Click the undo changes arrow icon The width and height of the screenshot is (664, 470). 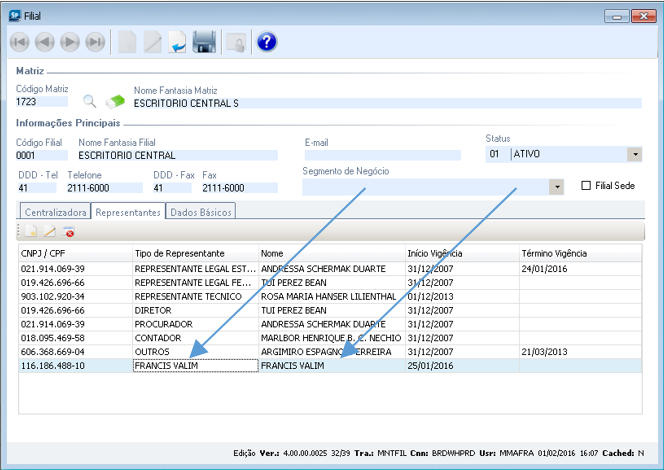point(177,41)
